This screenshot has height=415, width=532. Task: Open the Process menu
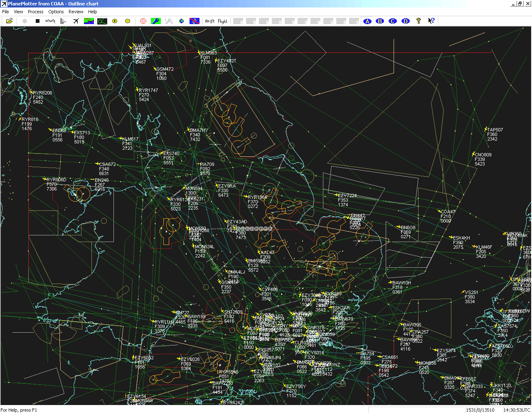pos(35,11)
